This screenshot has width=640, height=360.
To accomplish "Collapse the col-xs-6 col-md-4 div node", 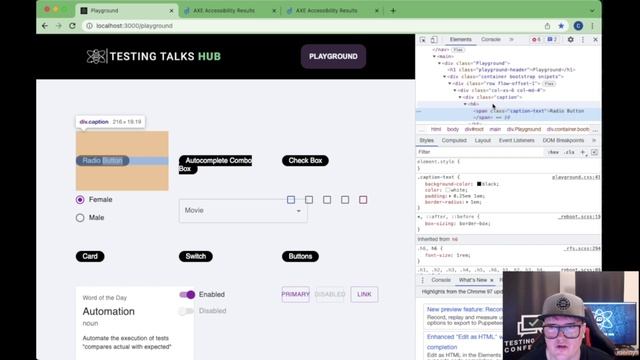I will click(455, 90).
